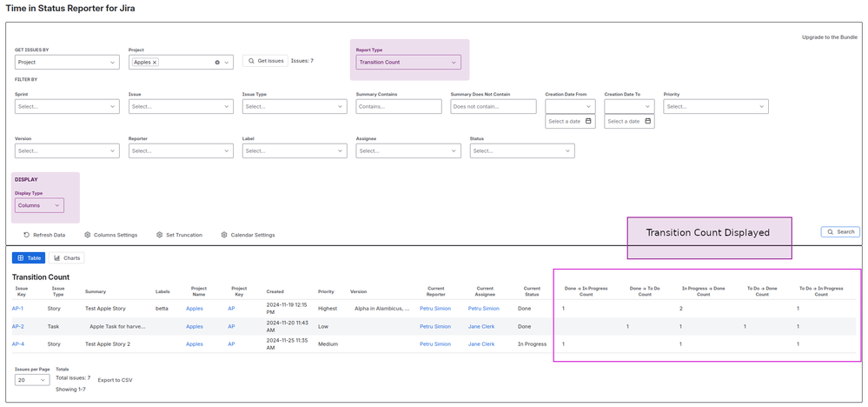Viewport: 868px width, 407px height.
Task: Open Columns Settings gear icon
Action: pos(88,235)
